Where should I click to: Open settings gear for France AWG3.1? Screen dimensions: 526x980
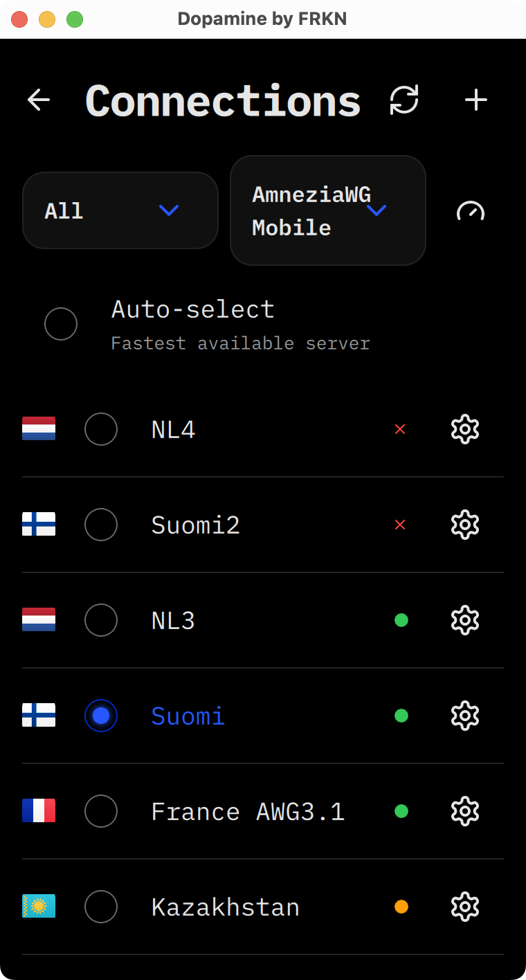(x=465, y=811)
